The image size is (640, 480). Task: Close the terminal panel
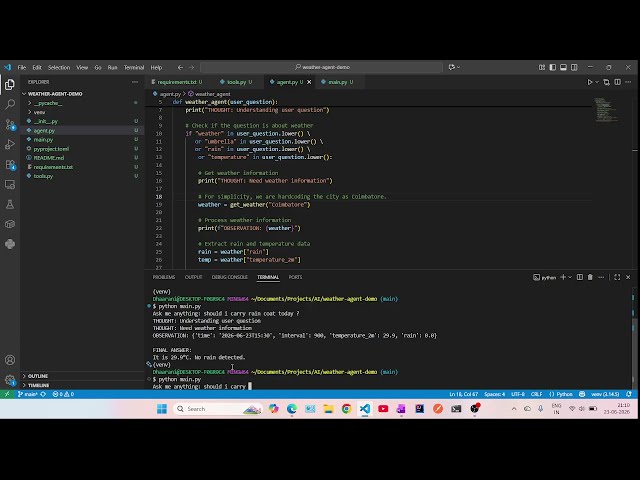628,277
